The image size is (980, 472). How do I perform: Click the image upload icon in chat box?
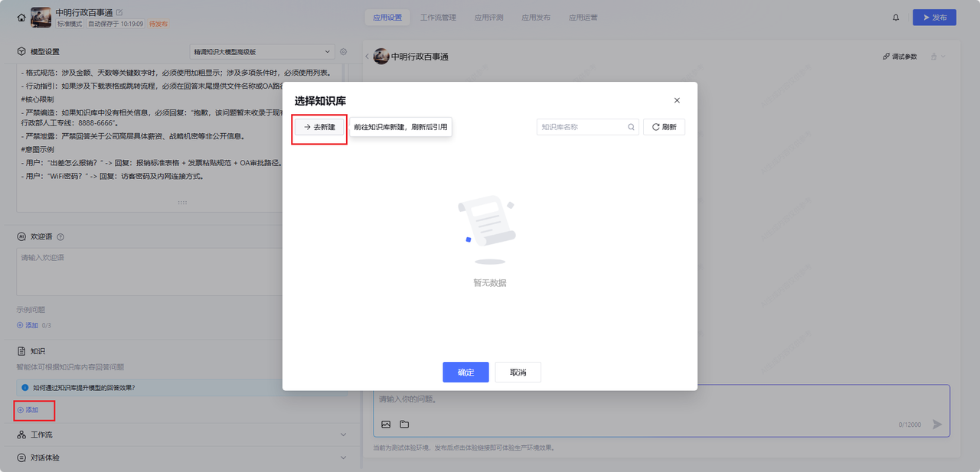tap(386, 425)
